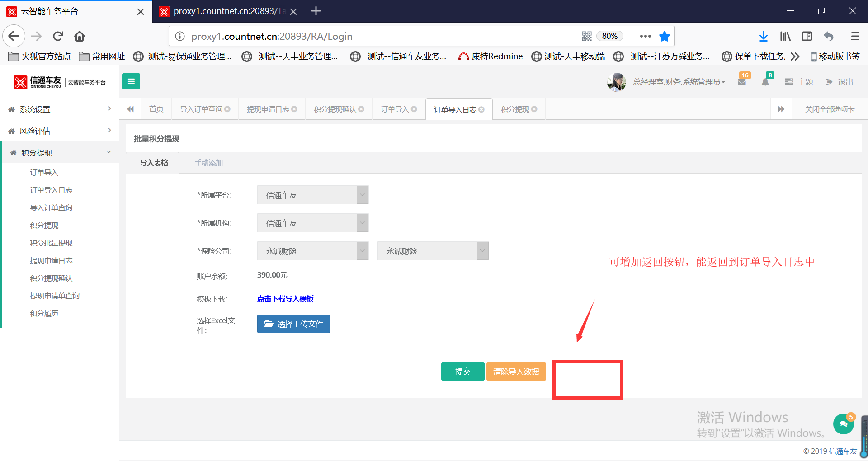
Task: Open 积分提现确认 in the sidebar
Action: click(51, 278)
